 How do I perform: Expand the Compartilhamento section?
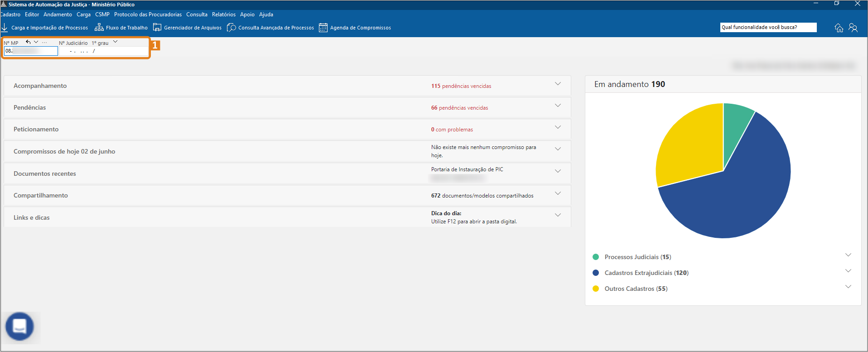point(558,193)
